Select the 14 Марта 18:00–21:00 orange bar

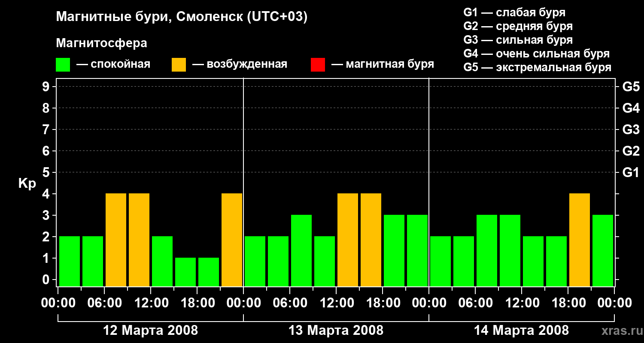[x=580, y=240]
